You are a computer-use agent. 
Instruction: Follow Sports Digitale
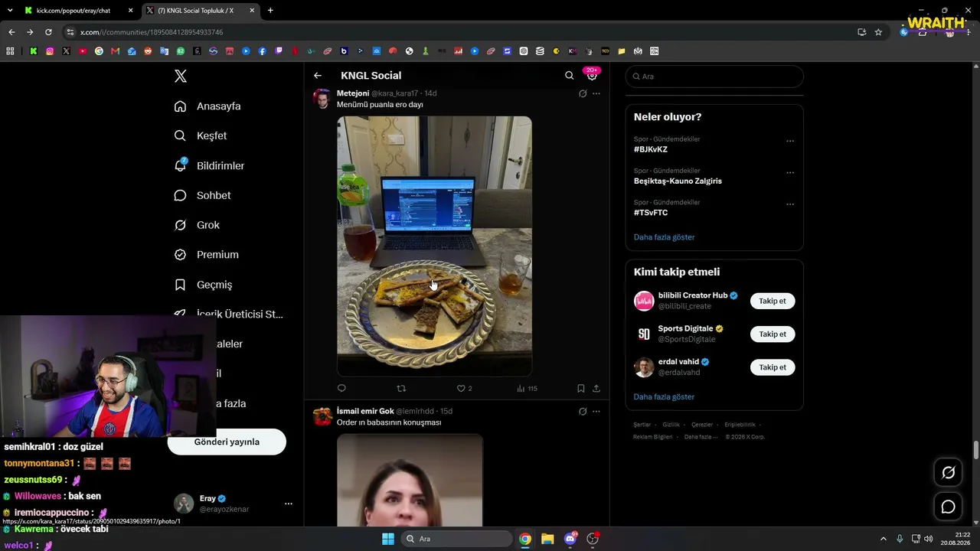click(773, 334)
